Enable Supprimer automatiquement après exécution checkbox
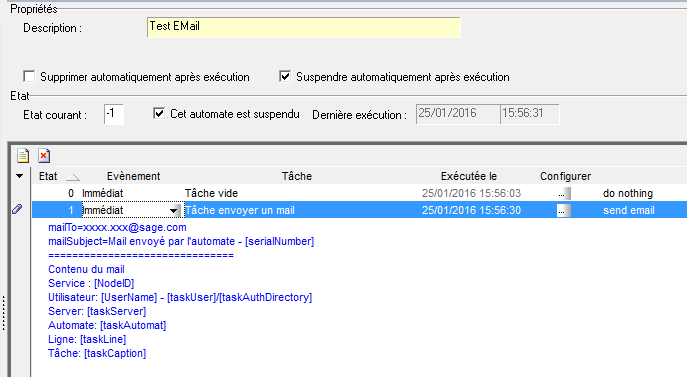 point(29,76)
